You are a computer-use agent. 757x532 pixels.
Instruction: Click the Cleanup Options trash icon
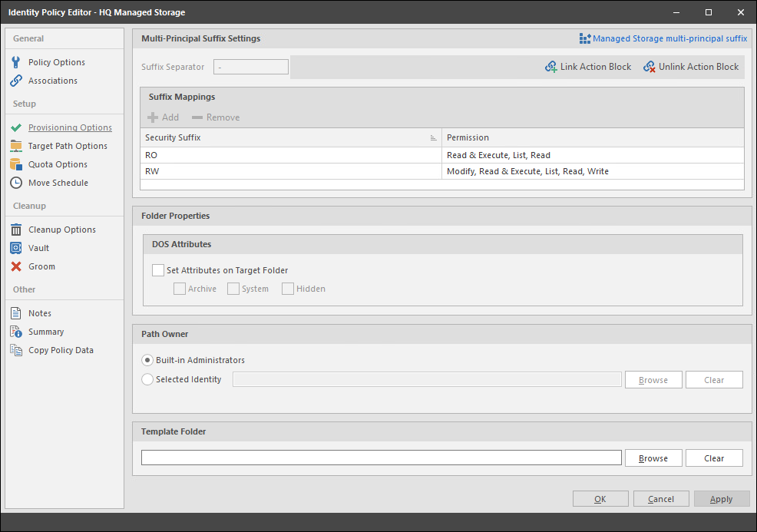pyautogui.click(x=16, y=230)
